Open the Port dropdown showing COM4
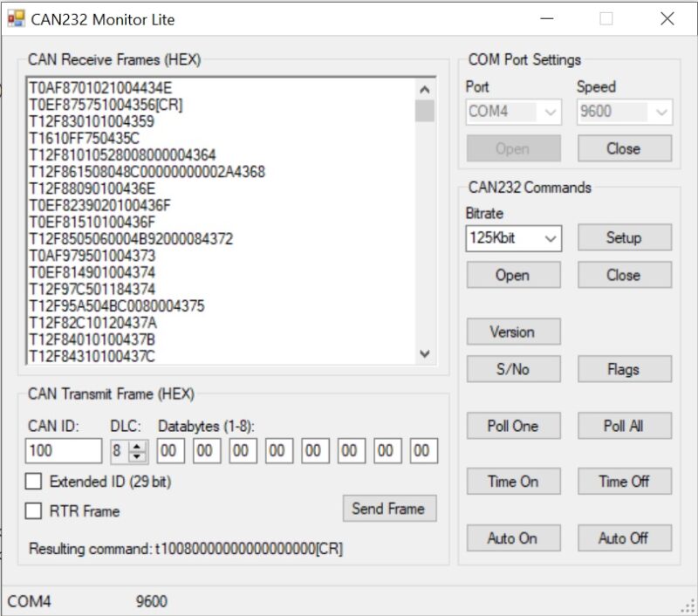Screen dimensions: 698x616 coord(514,112)
